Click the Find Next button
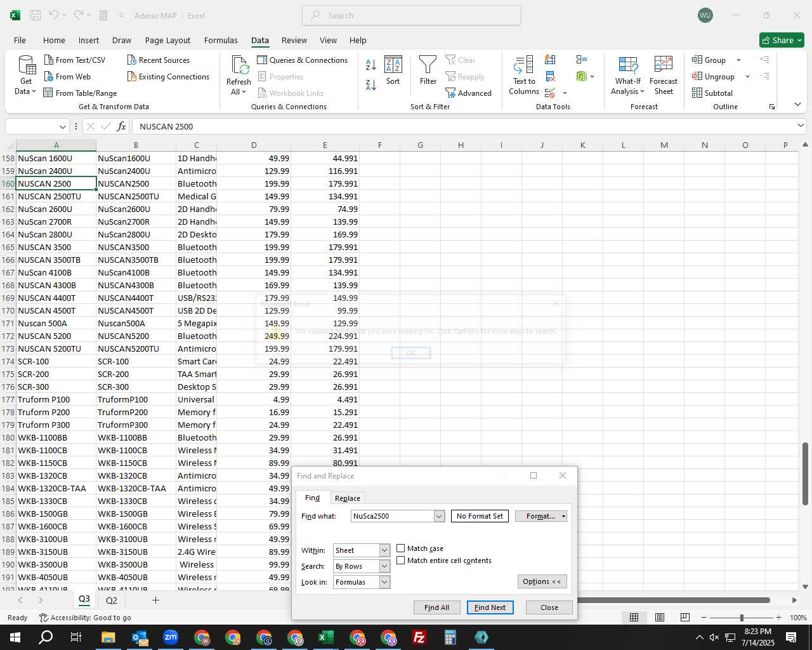Viewport: 812px width, 650px height. pos(490,607)
